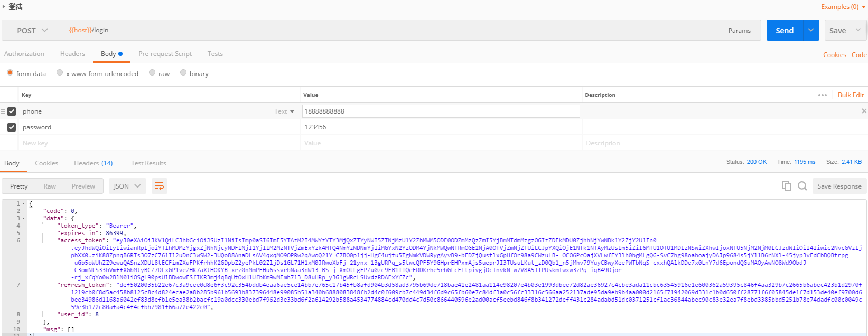Copy response body to clipboard icon
868x336 pixels.
click(x=787, y=186)
